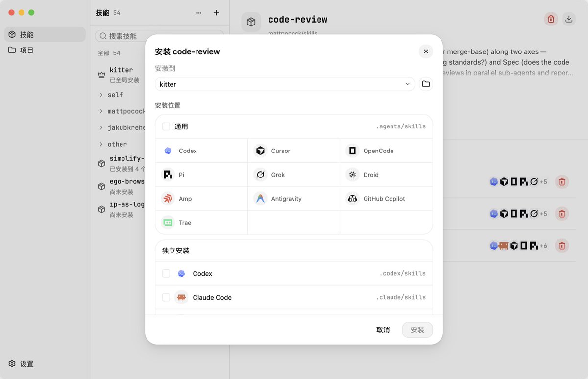Viewport: 588px width, 379px height.
Task: Click the settings gear icon
Action: [x=12, y=363]
